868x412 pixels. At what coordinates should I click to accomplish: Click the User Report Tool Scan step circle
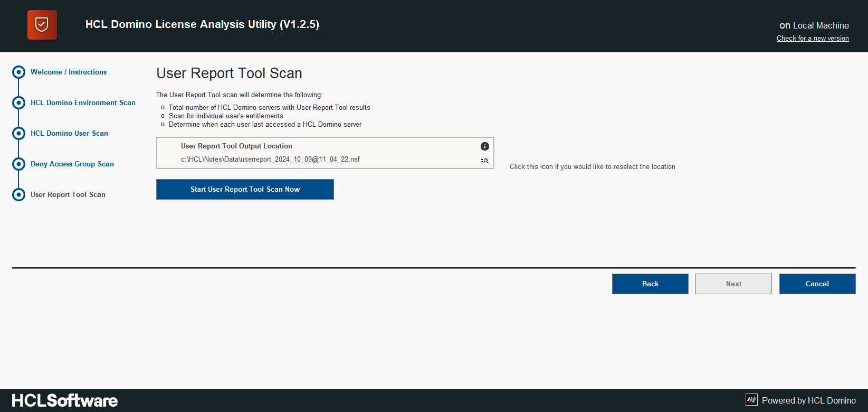pyautogui.click(x=18, y=194)
